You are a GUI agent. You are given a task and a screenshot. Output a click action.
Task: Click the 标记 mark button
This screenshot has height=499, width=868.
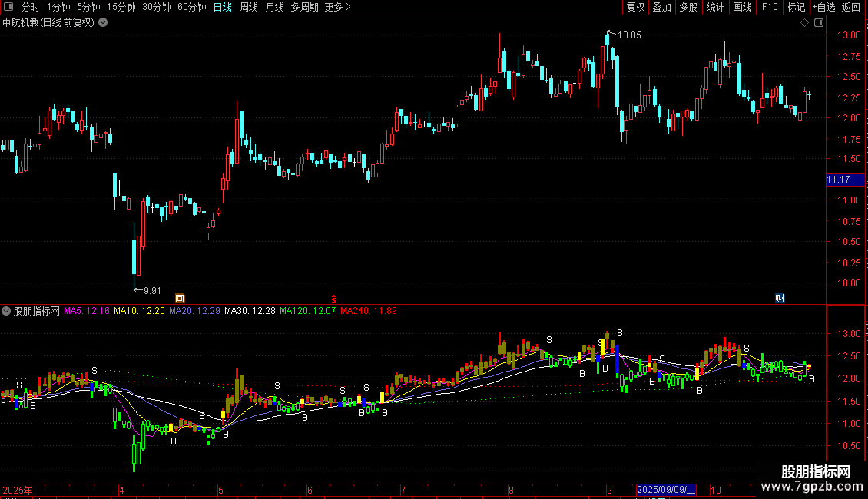pos(796,7)
